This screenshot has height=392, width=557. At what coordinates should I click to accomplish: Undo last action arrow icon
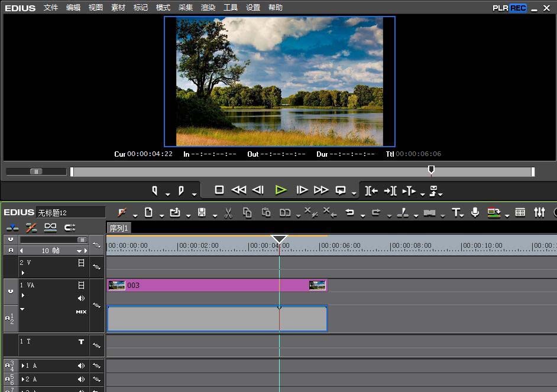[x=349, y=213]
